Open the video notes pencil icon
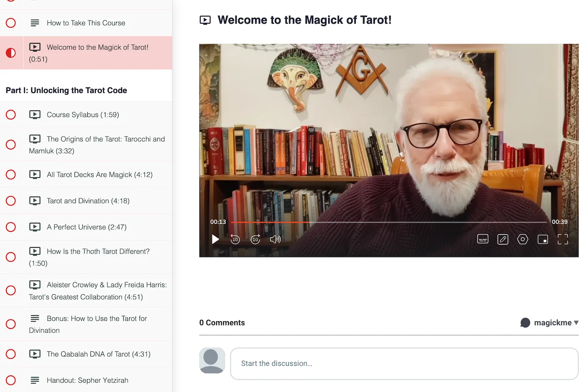The image size is (586, 392). click(x=503, y=239)
